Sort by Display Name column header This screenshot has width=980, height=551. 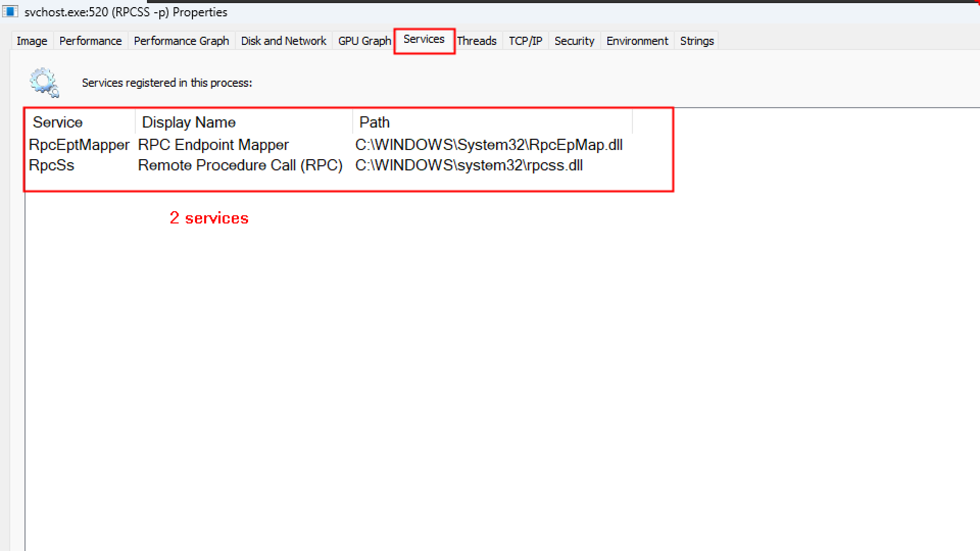coord(189,122)
